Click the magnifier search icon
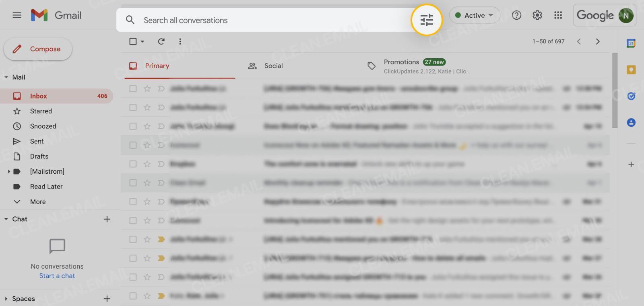Viewport: 644px width, 306px height. click(x=130, y=20)
